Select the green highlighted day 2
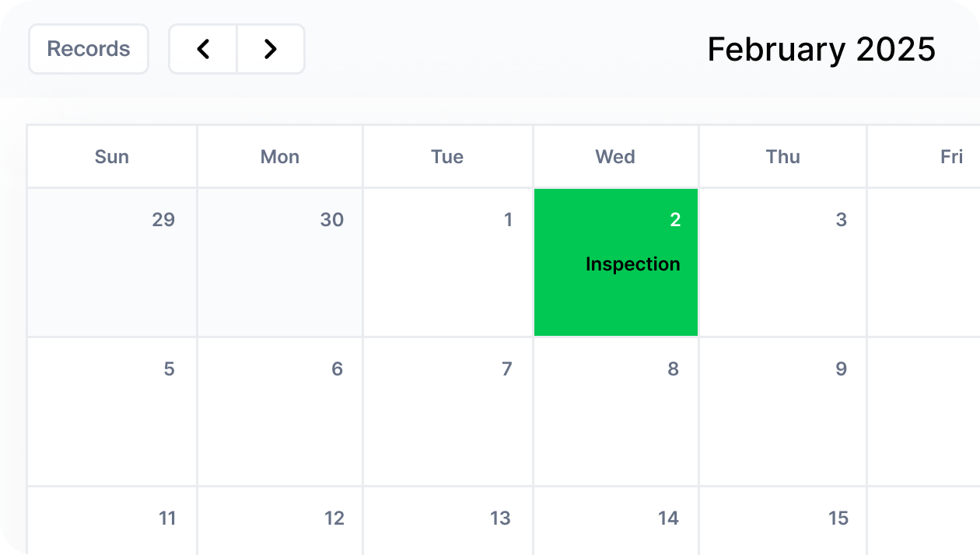This screenshot has width=980, height=555. [x=616, y=262]
